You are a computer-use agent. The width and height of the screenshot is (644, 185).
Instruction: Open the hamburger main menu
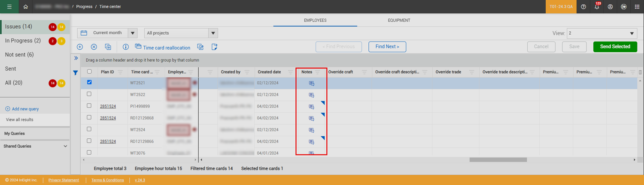point(9,6)
